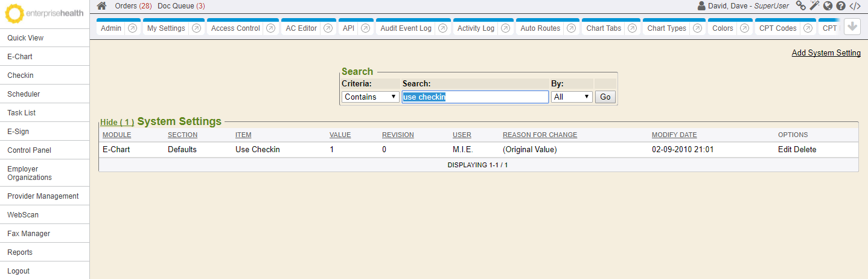Collapse System Settings via Hide link
This screenshot has height=279, width=868.
[117, 122]
